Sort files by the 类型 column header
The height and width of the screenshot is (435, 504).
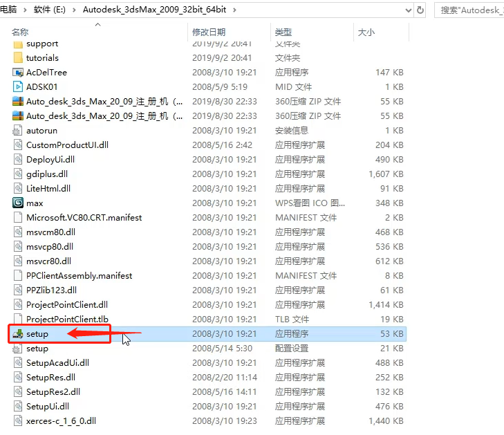pyautogui.click(x=283, y=32)
